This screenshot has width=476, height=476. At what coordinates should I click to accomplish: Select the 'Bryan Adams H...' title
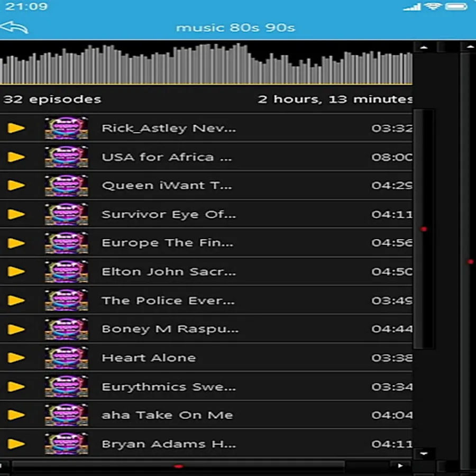[169, 444]
